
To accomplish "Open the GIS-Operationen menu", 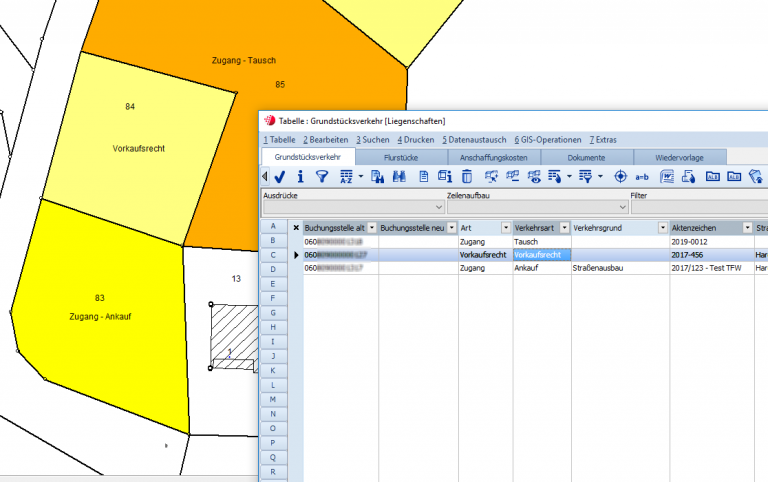I will 548,139.
